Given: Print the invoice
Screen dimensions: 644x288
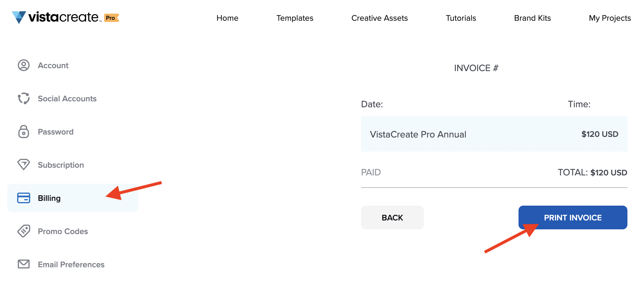Looking at the screenshot, I should tap(573, 217).
